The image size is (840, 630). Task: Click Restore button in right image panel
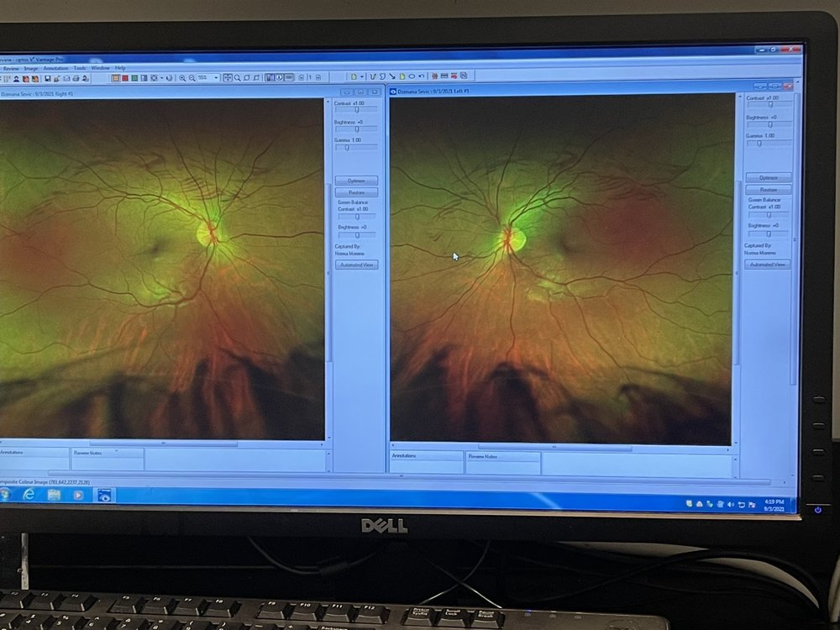click(768, 190)
